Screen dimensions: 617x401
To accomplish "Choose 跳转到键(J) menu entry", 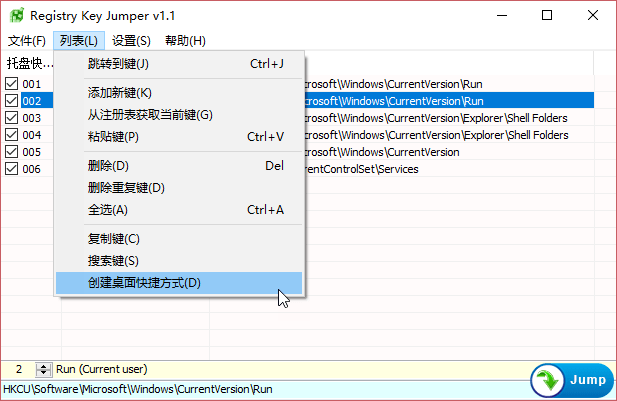I will (179, 63).
